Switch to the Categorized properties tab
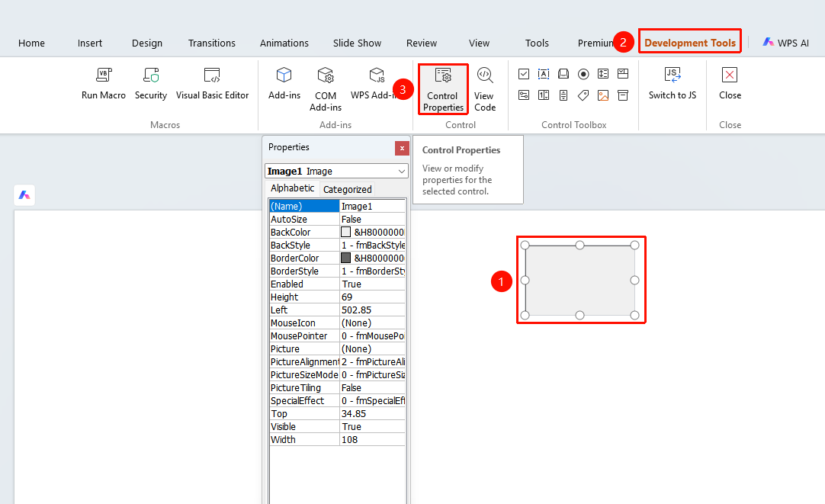Viewport: 825px width, 504px height. (347, 189)
